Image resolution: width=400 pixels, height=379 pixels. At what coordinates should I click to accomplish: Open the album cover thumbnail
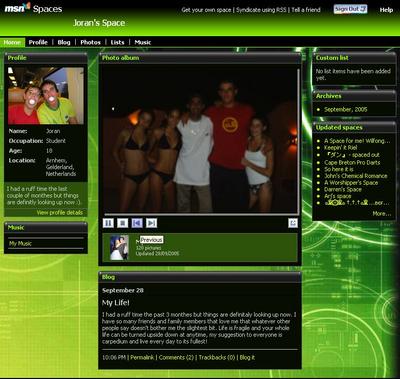point(119,247)
